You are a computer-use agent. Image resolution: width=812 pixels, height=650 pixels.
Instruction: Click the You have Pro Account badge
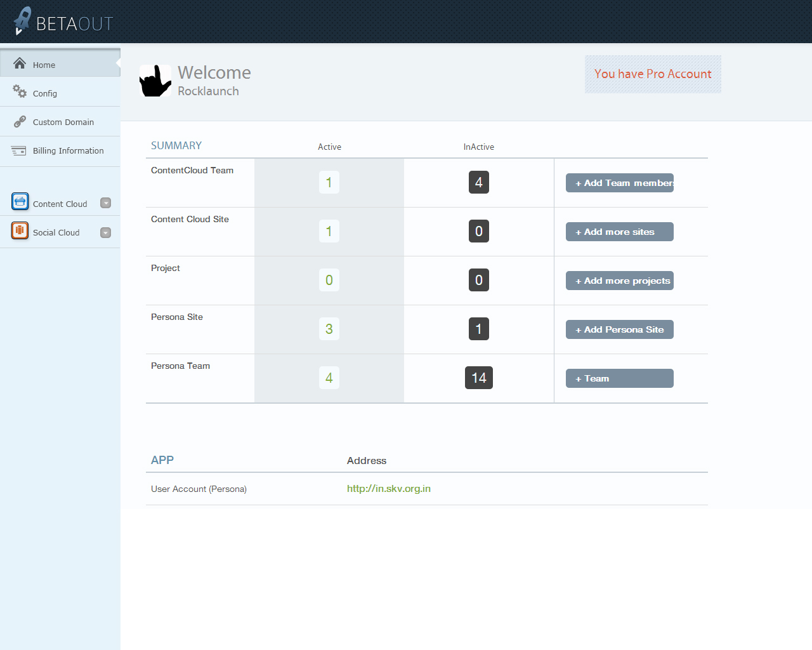coord(653,74)
